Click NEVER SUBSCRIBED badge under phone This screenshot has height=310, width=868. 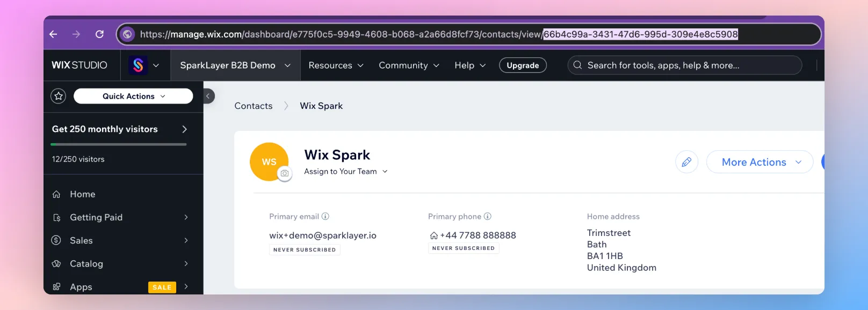(x=464, y=248)
